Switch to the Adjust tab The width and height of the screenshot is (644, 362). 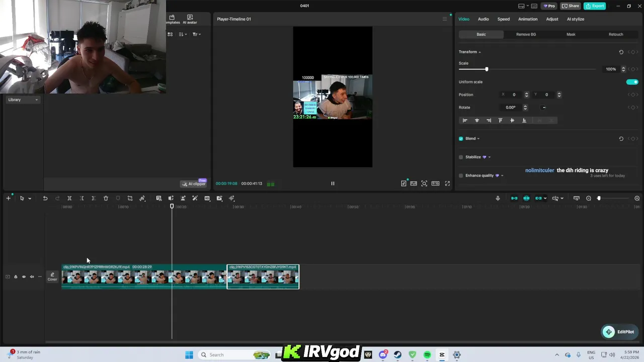point(552,19)
